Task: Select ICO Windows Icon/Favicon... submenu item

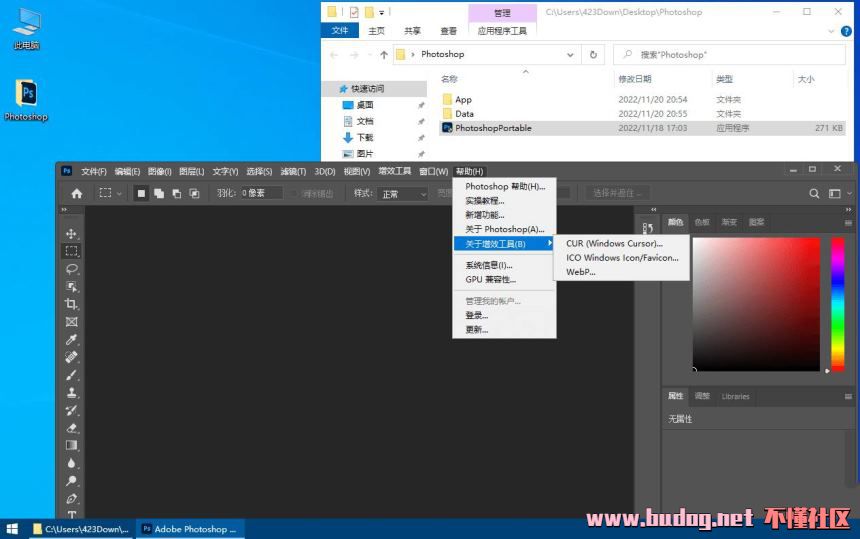Action: click(621, 258)
